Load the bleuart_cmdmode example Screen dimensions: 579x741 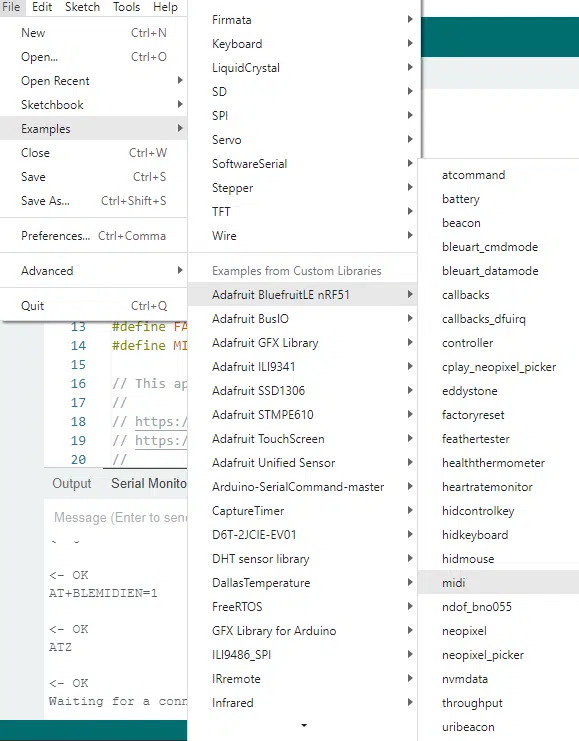pyautogui.click(x=498, y=247)
